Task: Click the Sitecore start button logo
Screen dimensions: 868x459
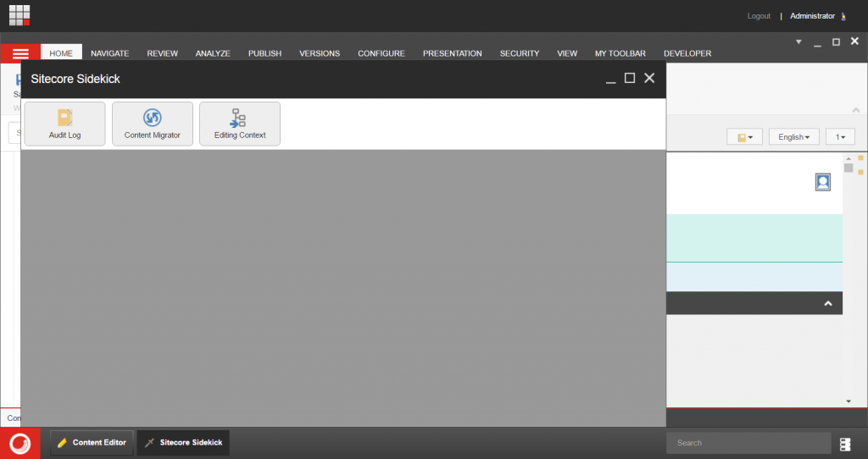Action: pyautogui.click(x=20, y=443)
